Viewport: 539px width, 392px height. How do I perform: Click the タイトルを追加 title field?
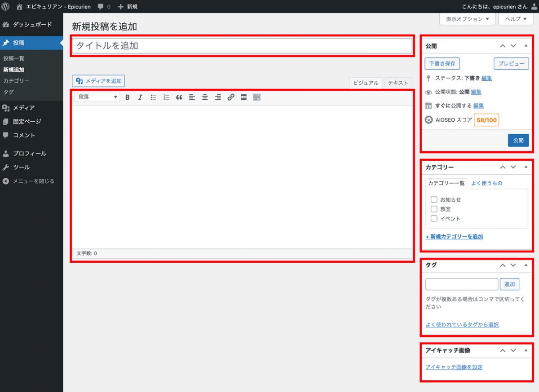[x=242, y=46]
